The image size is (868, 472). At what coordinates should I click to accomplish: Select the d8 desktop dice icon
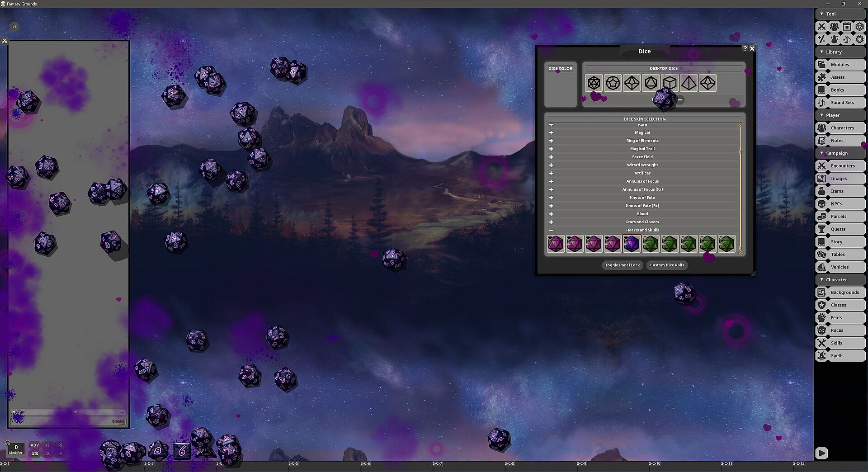coord(651,83)
